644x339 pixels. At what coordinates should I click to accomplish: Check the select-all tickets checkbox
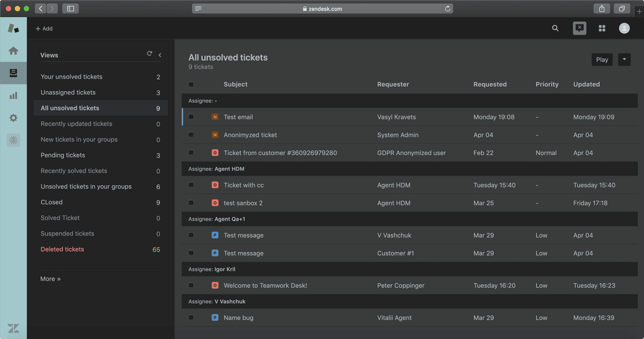[x=191, y=84]
